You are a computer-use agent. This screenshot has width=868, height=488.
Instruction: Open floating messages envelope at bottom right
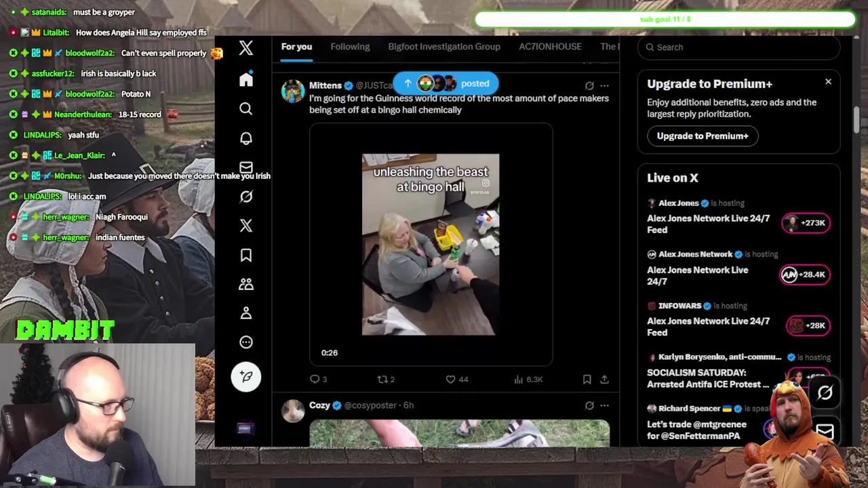825,431
